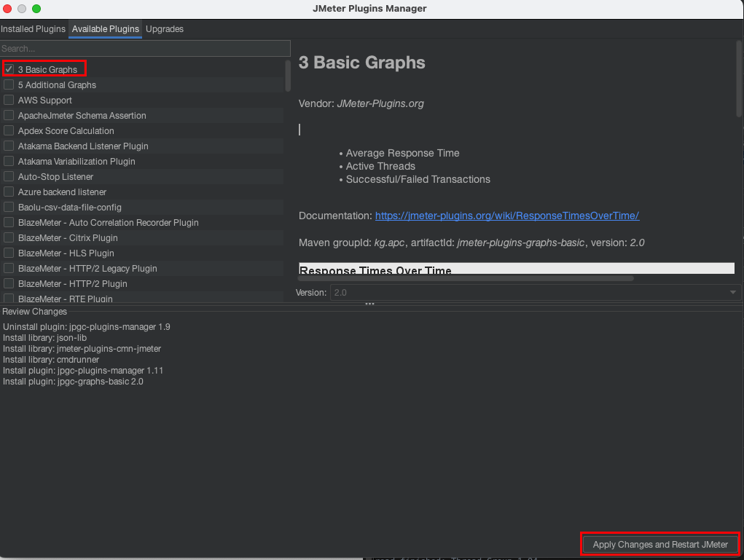Select the Available Plugins tab
Image resolution: width=744 pixels, height=560 pixels.
pos(106,29)
